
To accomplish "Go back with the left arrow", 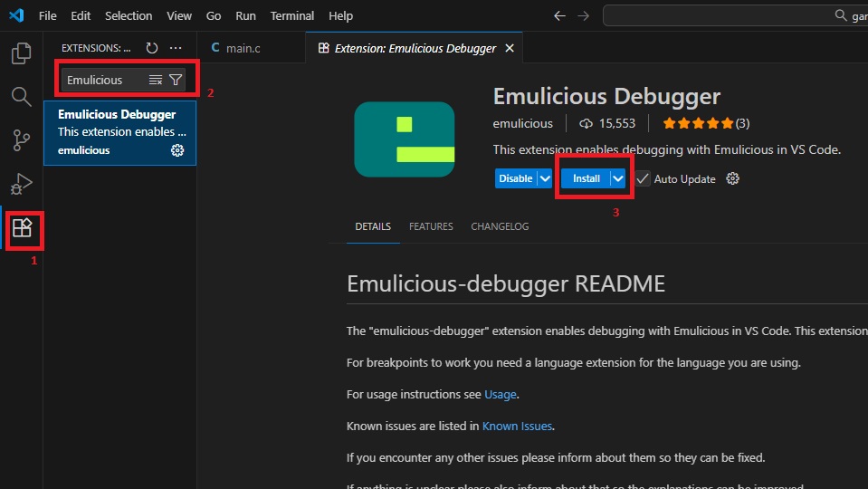I will click(559, 16).
